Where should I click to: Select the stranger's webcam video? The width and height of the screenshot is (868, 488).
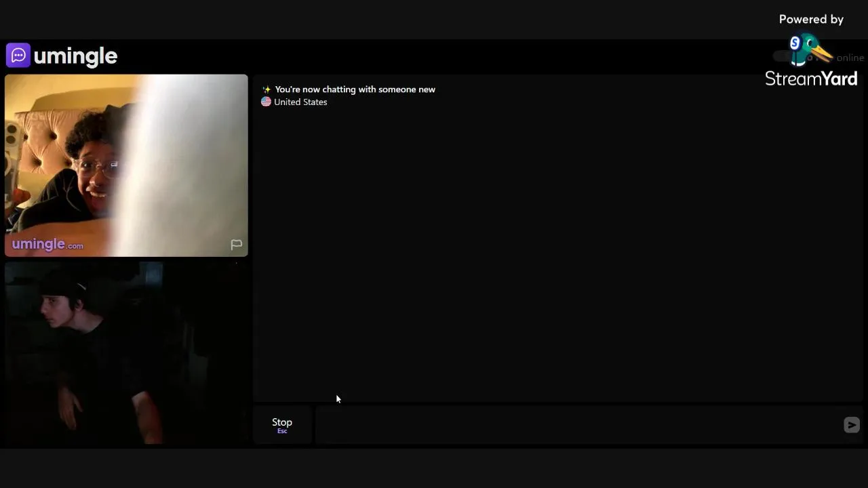pos(126,165)
